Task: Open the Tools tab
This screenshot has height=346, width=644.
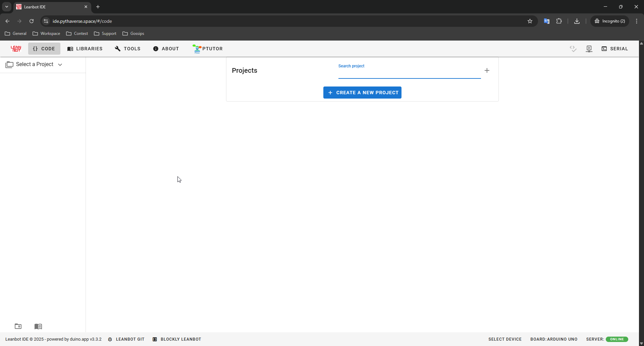Action: pos(127,49)
